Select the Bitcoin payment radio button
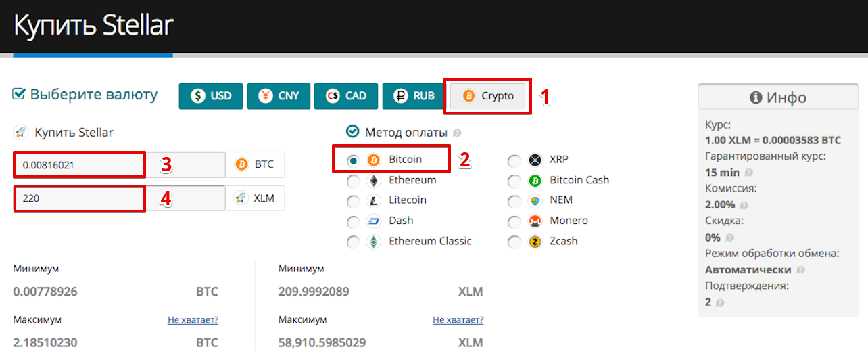The image size is (868, 360). click(x=353, y=160)
